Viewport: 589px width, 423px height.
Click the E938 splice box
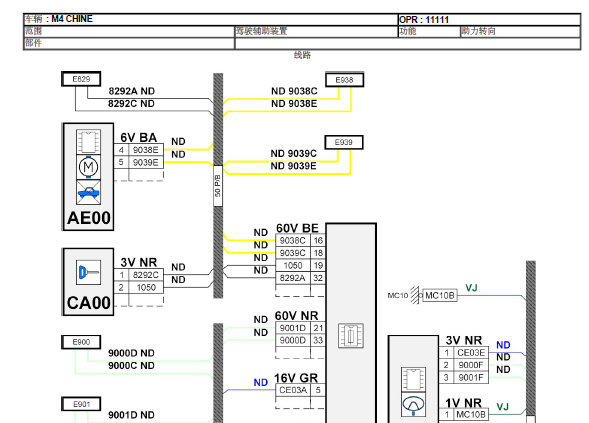coord(344,80)
